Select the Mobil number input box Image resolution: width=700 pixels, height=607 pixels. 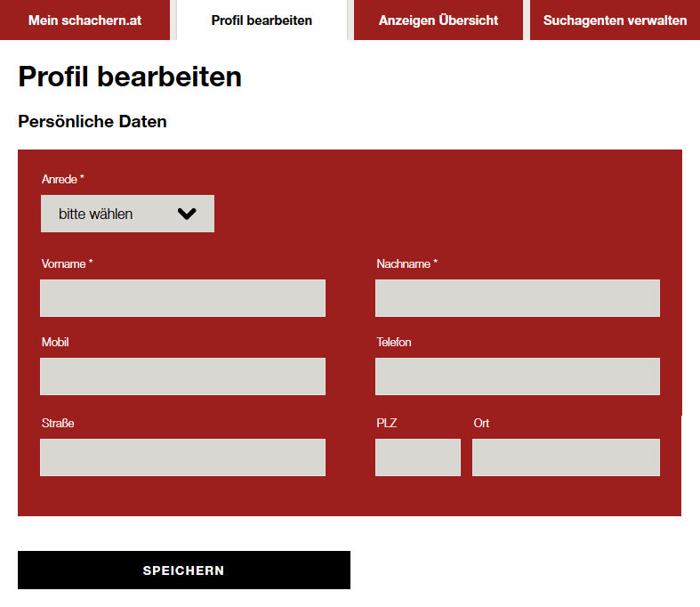coord(182,376)
